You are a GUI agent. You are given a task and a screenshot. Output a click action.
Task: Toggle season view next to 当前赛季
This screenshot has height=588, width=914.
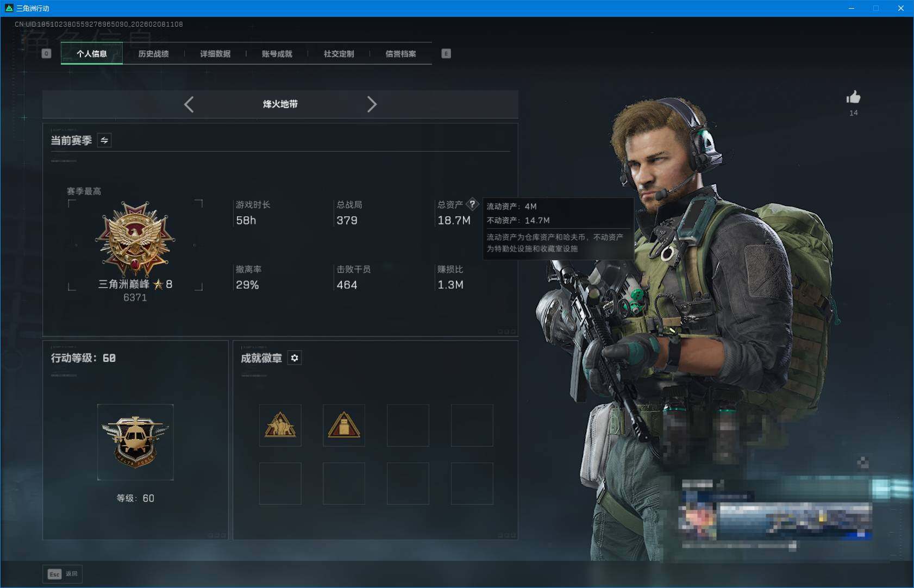[104, 140]
